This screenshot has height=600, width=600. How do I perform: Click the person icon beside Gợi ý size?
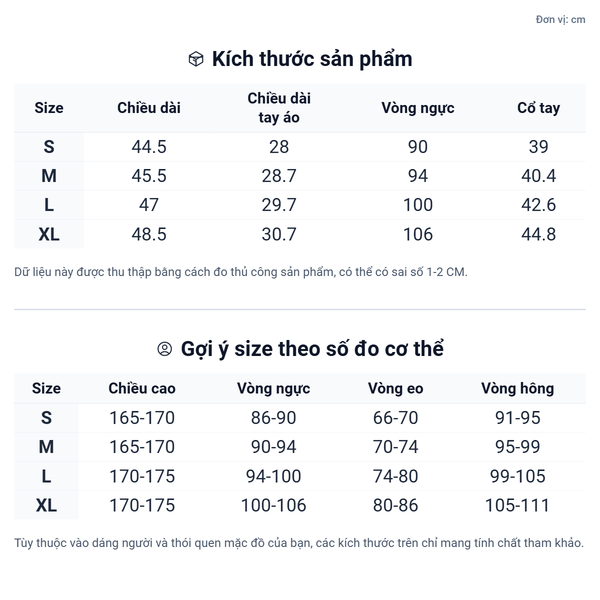[165, 349]
